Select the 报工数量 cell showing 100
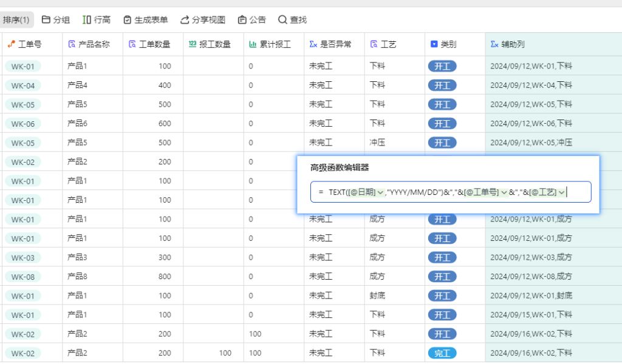The width and height of the screenshot is (622, 364). tap(213, 353)
